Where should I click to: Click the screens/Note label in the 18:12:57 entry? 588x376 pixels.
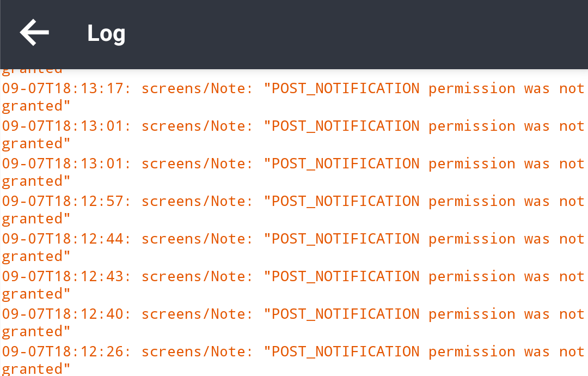(x=196, y=201)
